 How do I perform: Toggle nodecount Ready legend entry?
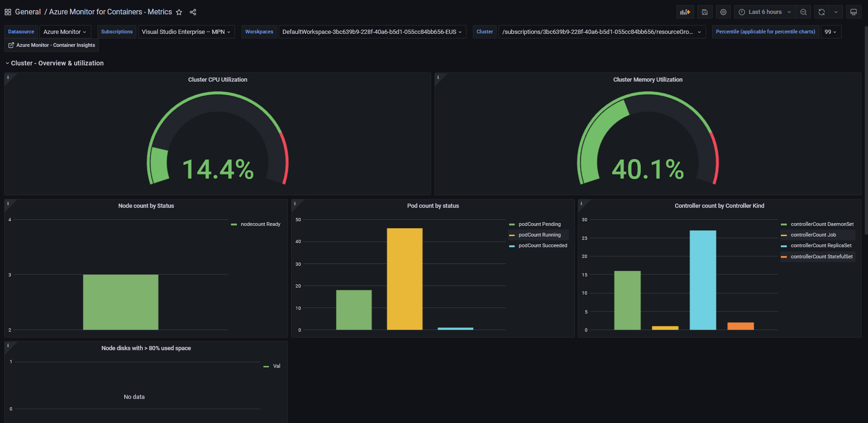coord(260,224)
